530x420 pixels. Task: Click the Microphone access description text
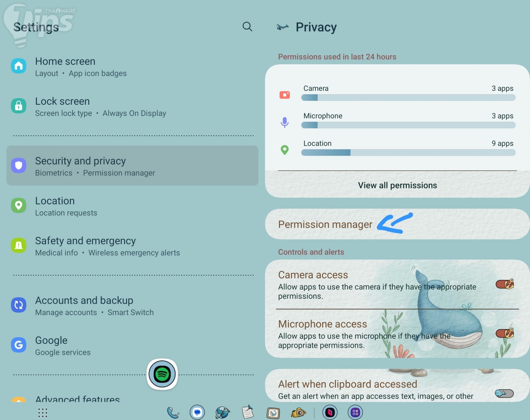tap(364, 341)
